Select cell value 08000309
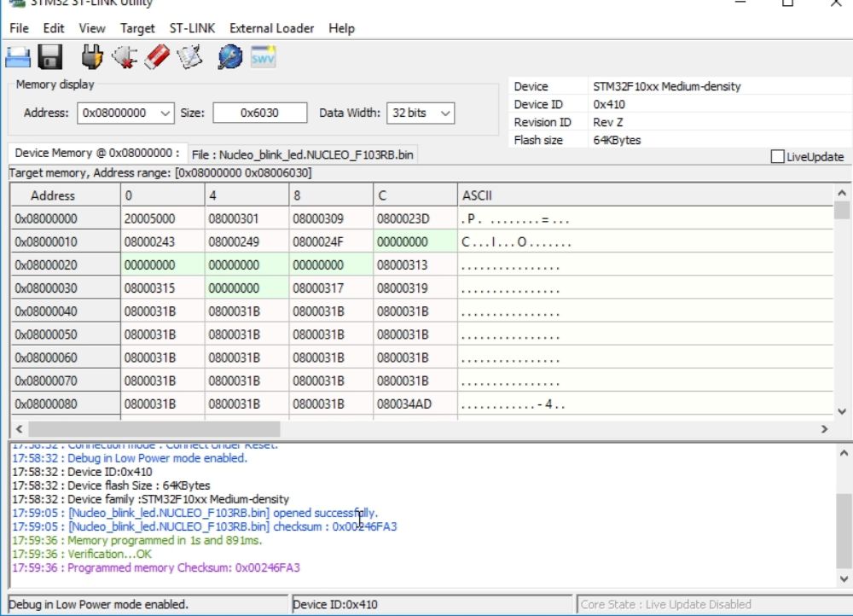Viewport: 853px width, 616px height. (x=331, y=218)
